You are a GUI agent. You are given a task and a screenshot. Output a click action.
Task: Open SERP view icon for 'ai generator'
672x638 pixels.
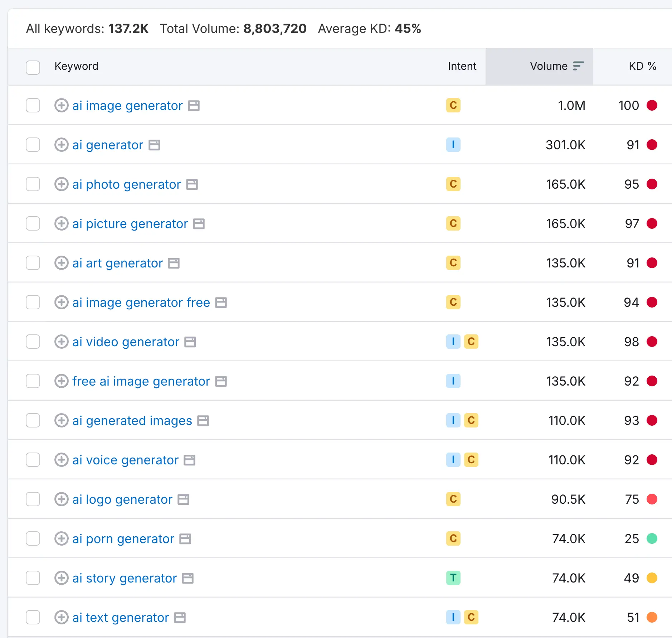(155, 145)
